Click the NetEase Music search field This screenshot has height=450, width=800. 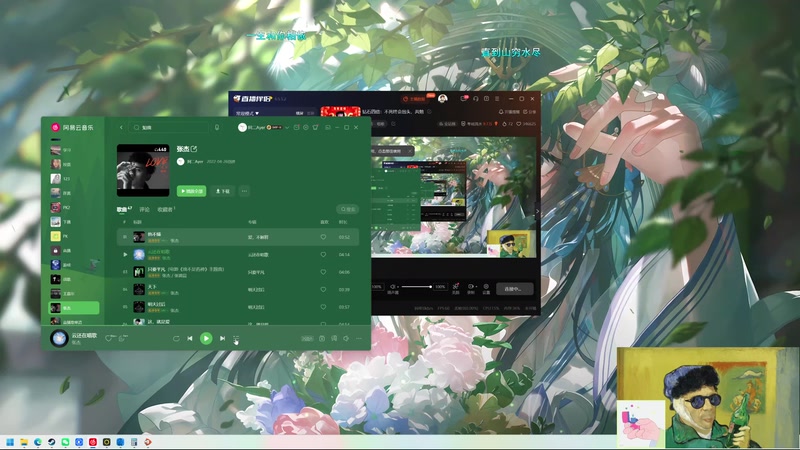(168, 128)
